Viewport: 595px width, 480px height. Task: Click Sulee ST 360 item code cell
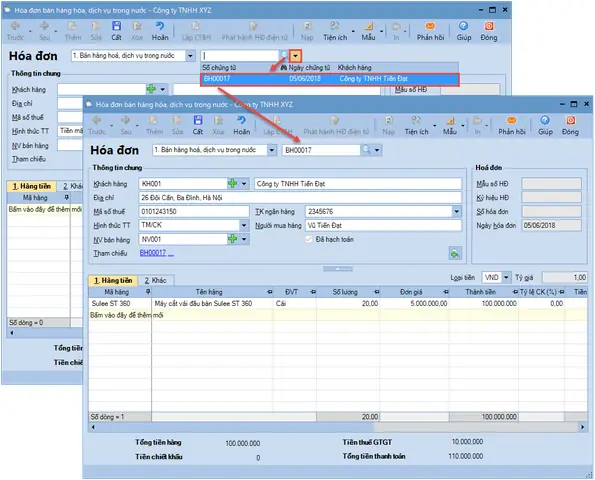click(120, 303)
